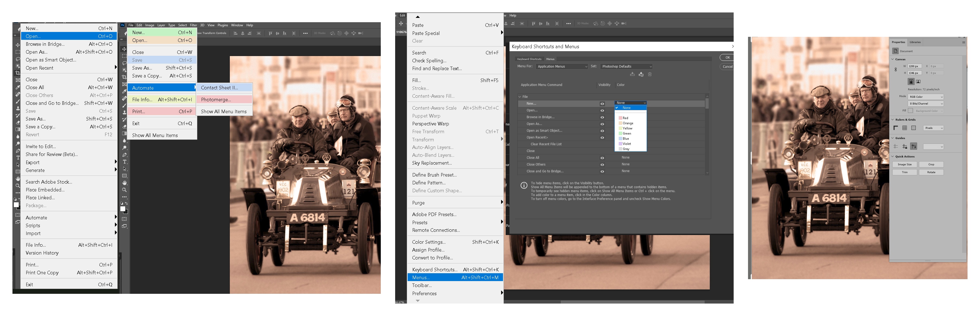Viewport: 980px width, 316px height.
Task: Click the transparency grid icon in Properties
Action: pyautogui.click(x=914, y=128)
